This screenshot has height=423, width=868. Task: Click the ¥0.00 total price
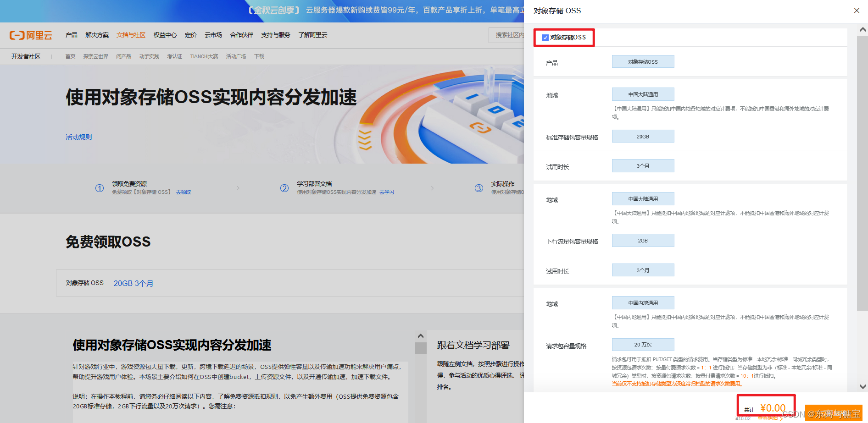pos(773,408)
